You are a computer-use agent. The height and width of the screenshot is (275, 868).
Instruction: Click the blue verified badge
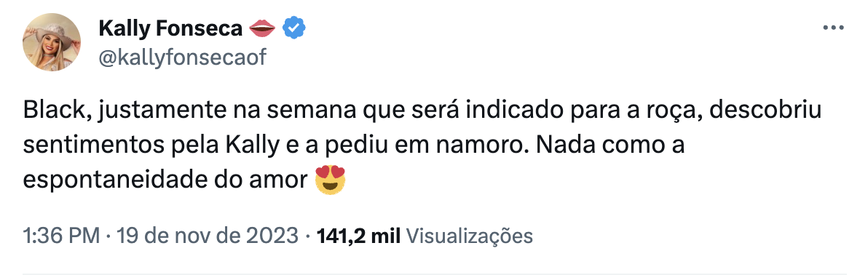click(294, 28)
